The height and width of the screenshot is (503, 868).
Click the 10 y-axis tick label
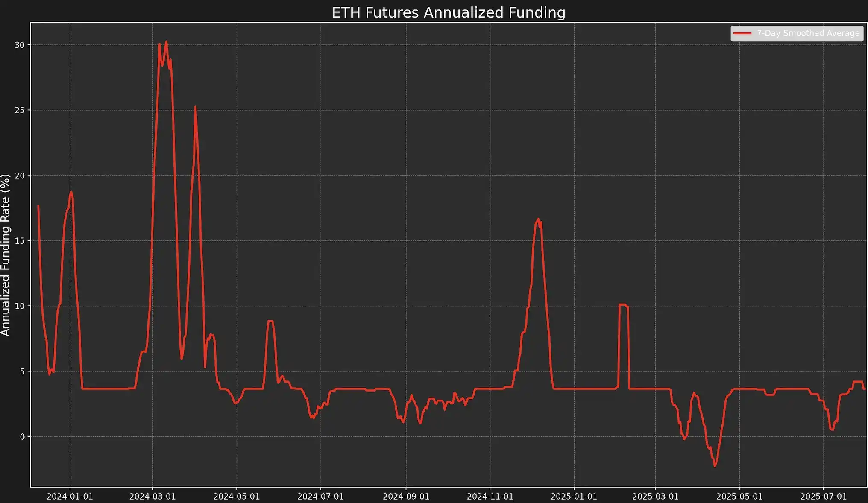pyautogui.click(x=20, y=306)
